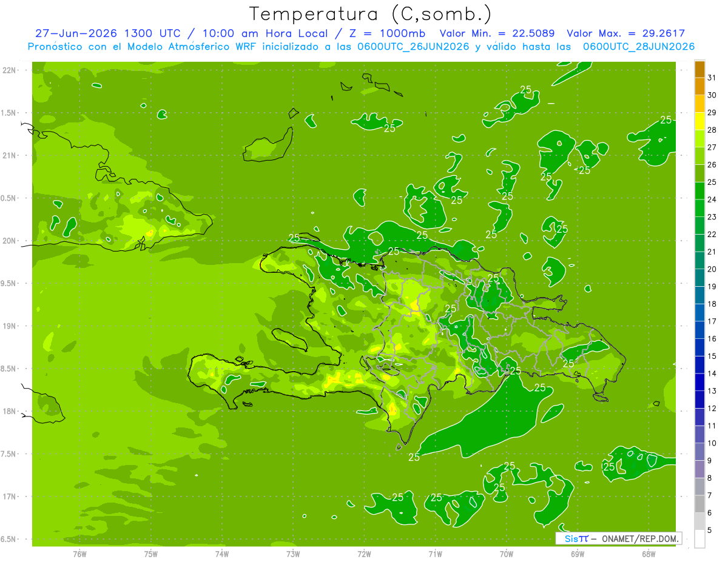Click the color bar label '29'
This screenshot has width=728, height=562.
pos(712,113)
